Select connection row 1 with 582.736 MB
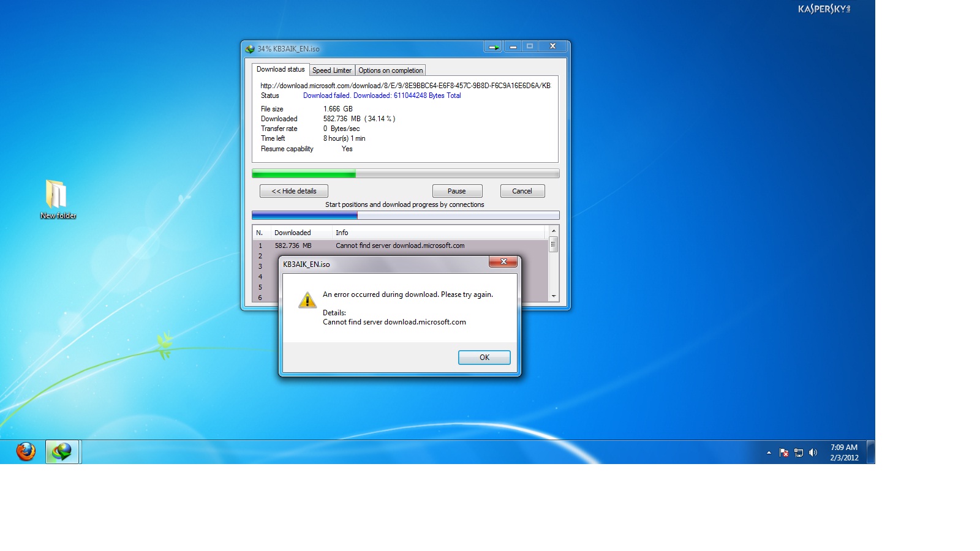 coord(401,246)
